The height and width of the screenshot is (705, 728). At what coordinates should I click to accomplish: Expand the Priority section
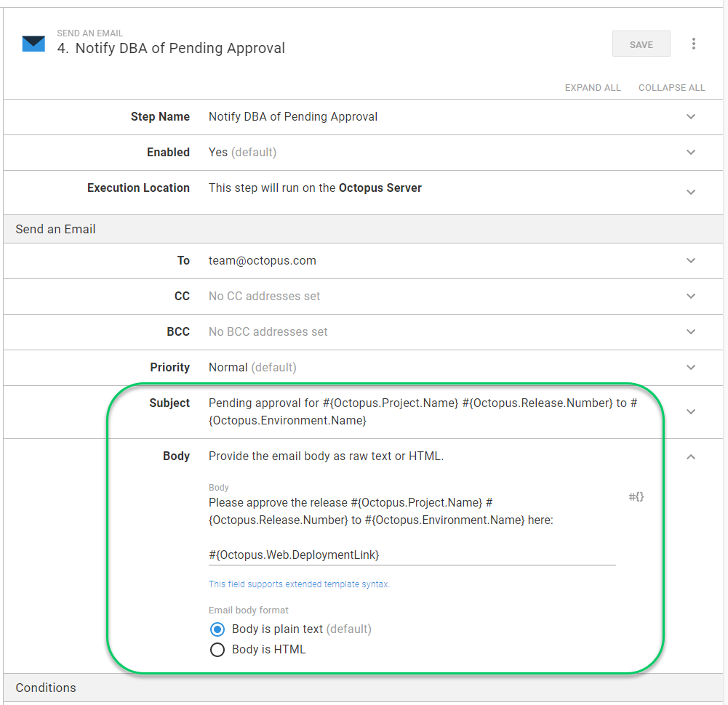[x=691, y=368]
